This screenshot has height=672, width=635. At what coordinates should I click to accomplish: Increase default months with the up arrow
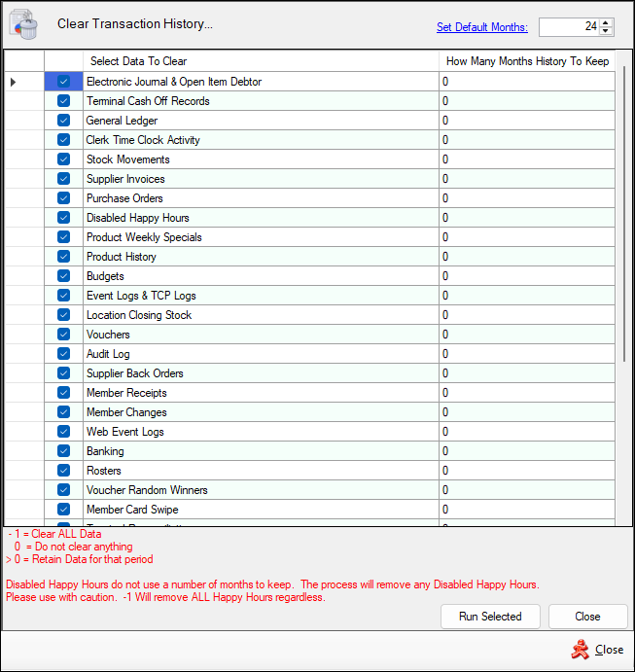pyautogui.click(x=606, y=23)
